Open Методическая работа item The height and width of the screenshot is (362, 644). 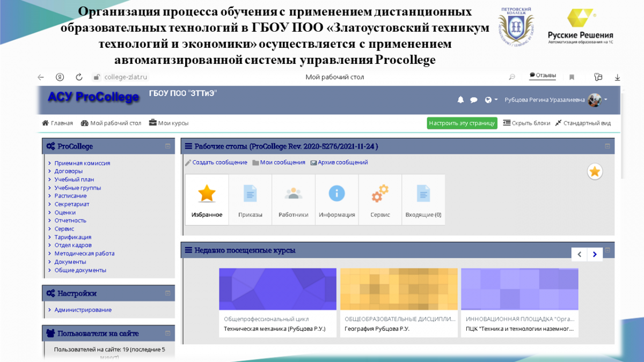84,254
